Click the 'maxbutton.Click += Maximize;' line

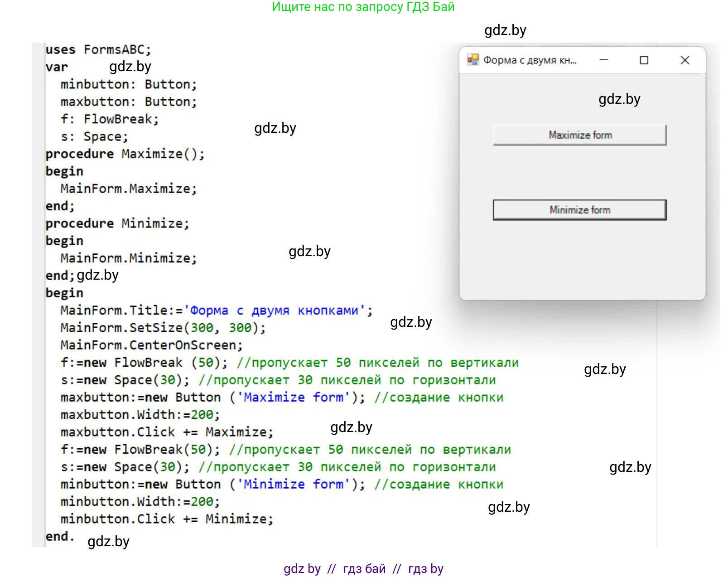[167, 432]
